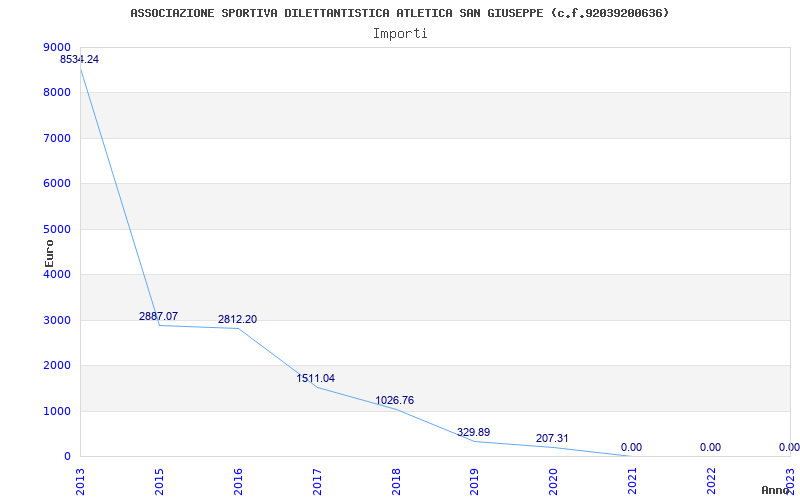
Task: Click the 2018 x-axis year label
Action: [396, 482]
